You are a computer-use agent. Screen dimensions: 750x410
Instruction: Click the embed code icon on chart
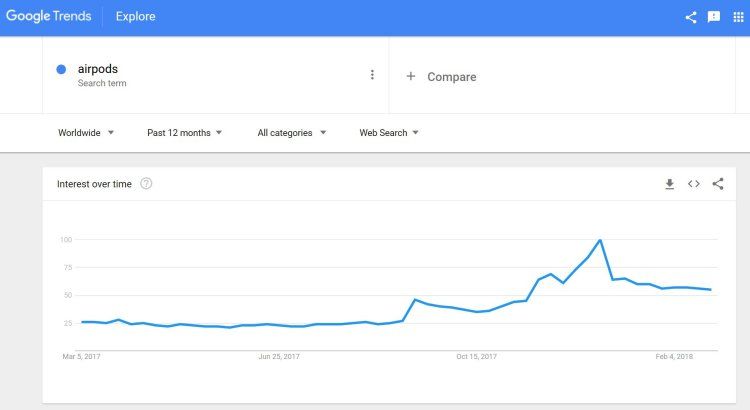(x=694, y=184)
